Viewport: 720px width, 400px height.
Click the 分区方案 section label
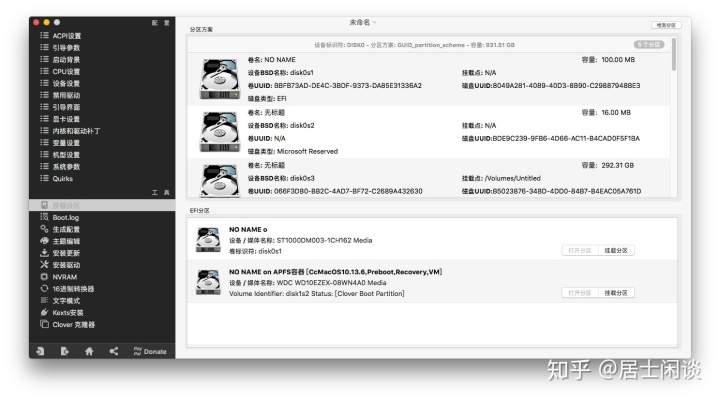[201, 29]
